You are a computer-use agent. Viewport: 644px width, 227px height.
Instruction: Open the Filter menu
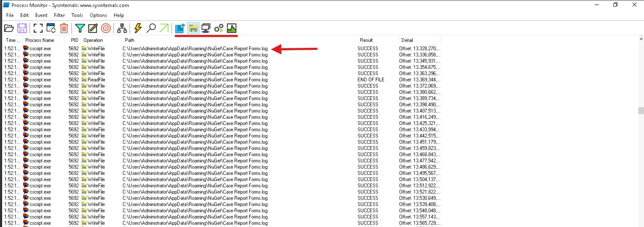pyautogui.click(x=59, y=15)
